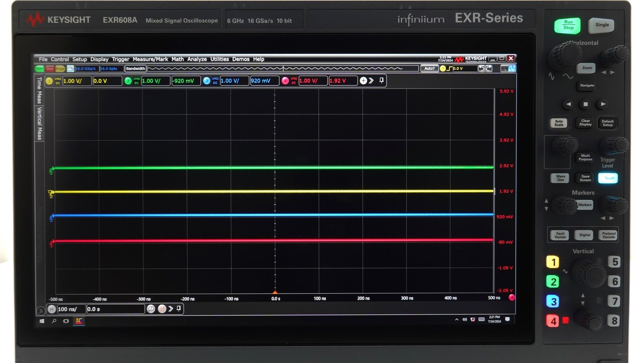
Task: Expand channel bar with double chevron
Action: click(371, 81)
